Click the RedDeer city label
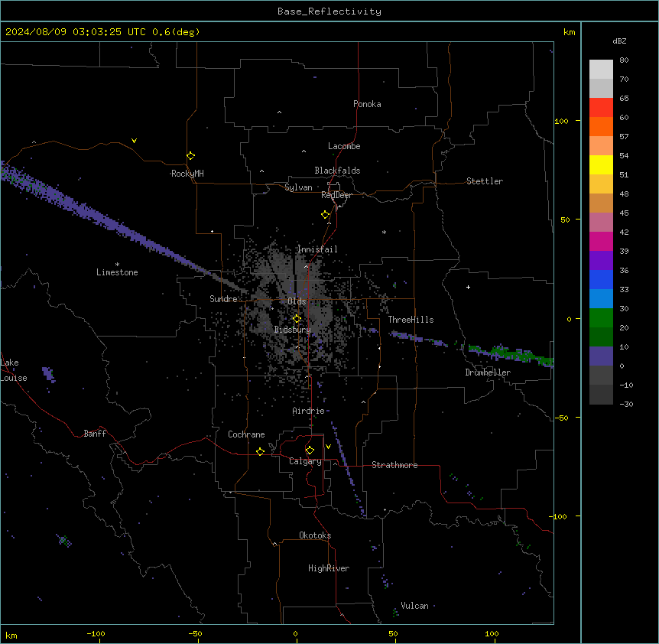 (336, 195)
